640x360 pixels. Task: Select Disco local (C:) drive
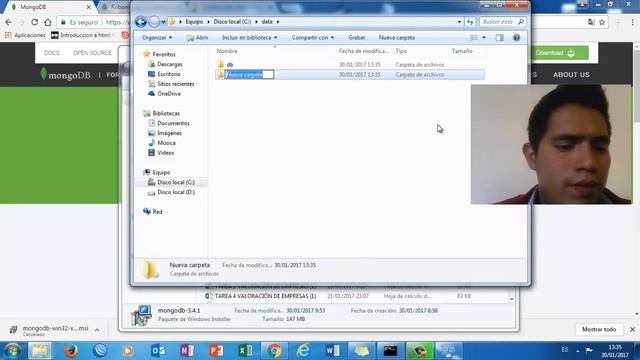click(x=171, y=182)
